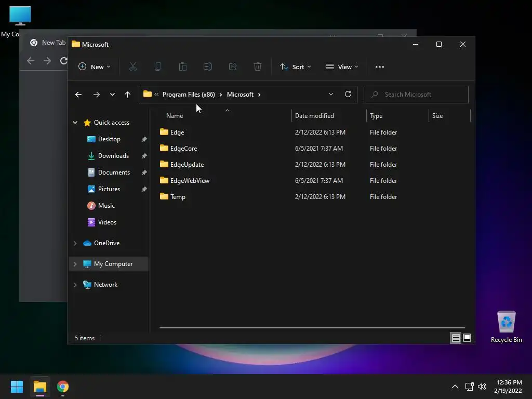Click the horizontal scrollbar in file list
Viewport: 532px width, 399px height.
pyautogui.click(x=312, y=328)
